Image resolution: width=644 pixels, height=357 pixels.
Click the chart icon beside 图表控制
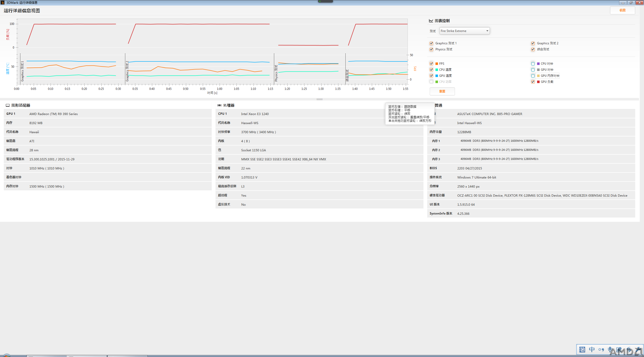[x=431, y=21]
